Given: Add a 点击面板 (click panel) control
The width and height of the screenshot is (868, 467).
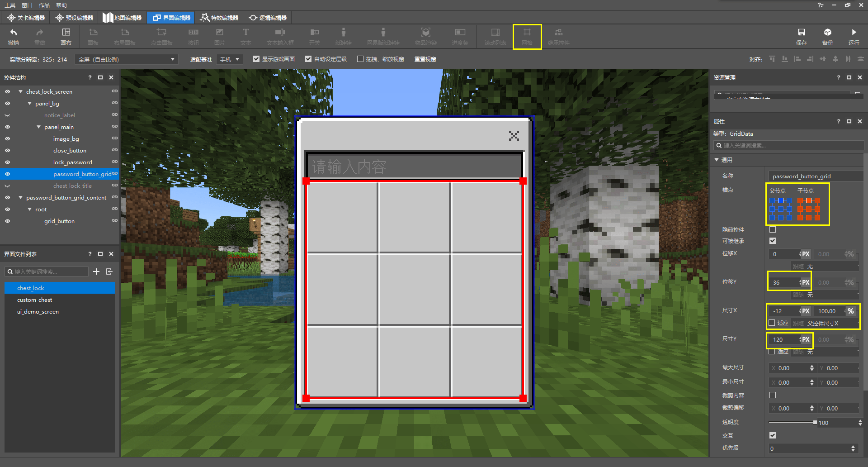Looking at the screenshot, I should (x=162, y=36).
